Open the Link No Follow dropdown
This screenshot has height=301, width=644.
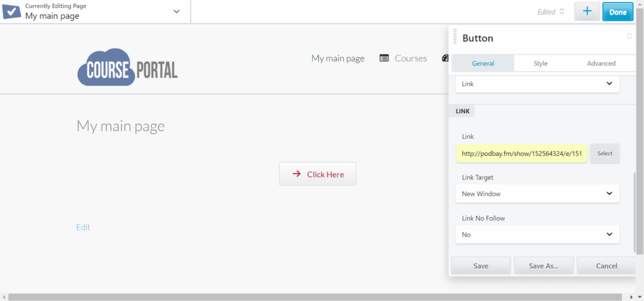(x=537, y=234)
